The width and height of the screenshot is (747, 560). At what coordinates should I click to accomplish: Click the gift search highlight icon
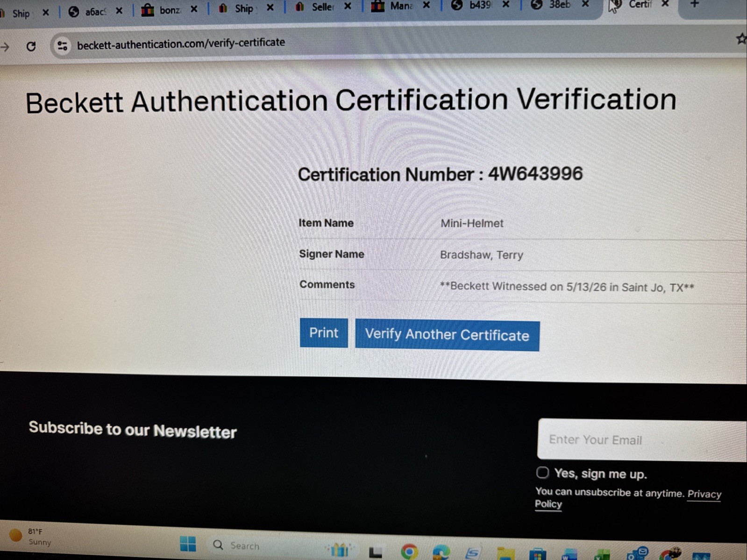(x=340, y=550)
